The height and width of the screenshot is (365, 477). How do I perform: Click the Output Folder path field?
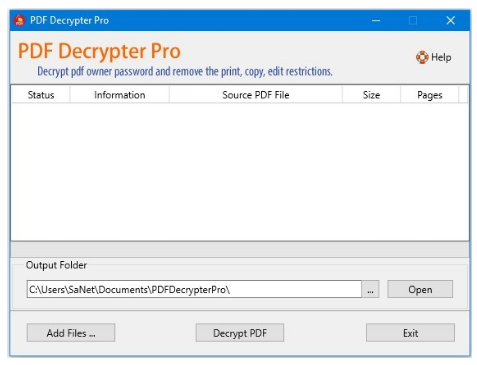(194, 289)
